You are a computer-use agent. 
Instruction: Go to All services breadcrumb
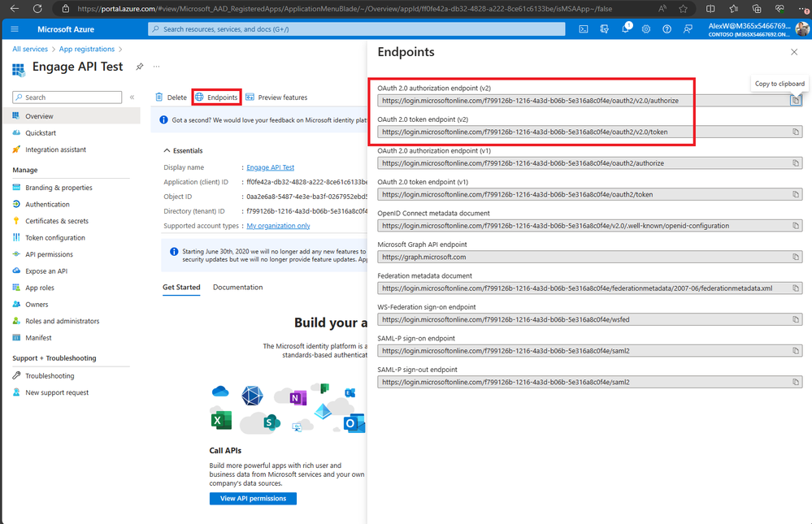[30, 50]
